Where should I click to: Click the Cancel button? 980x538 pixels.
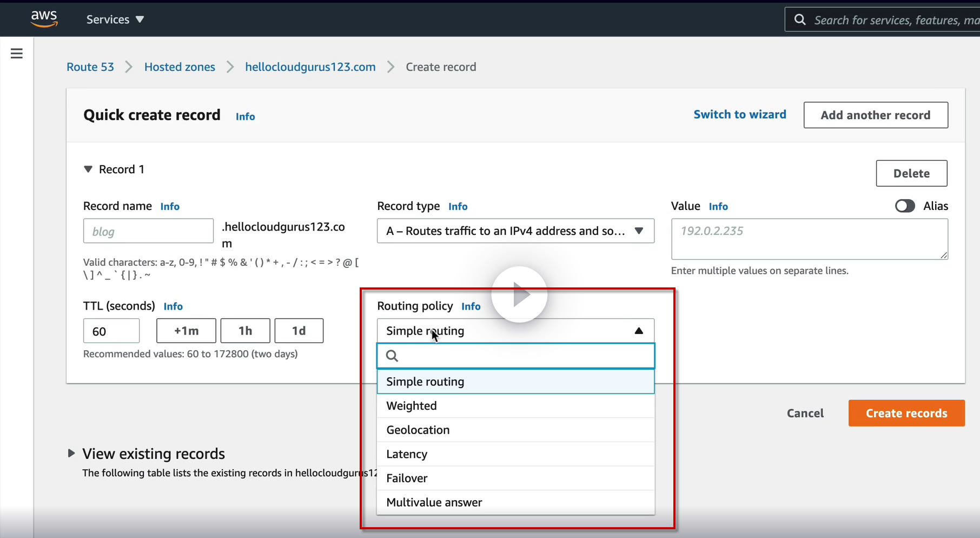pos(805,414)
